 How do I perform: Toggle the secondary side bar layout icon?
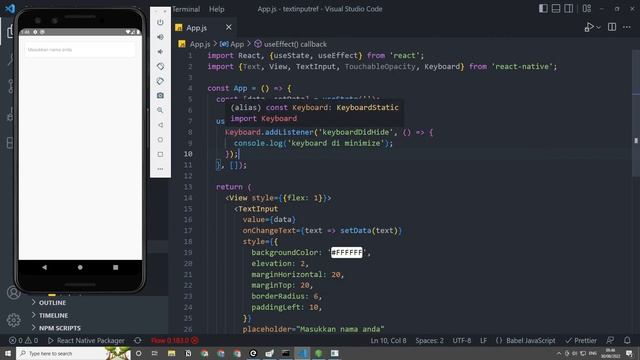click(x=569, y=9)
